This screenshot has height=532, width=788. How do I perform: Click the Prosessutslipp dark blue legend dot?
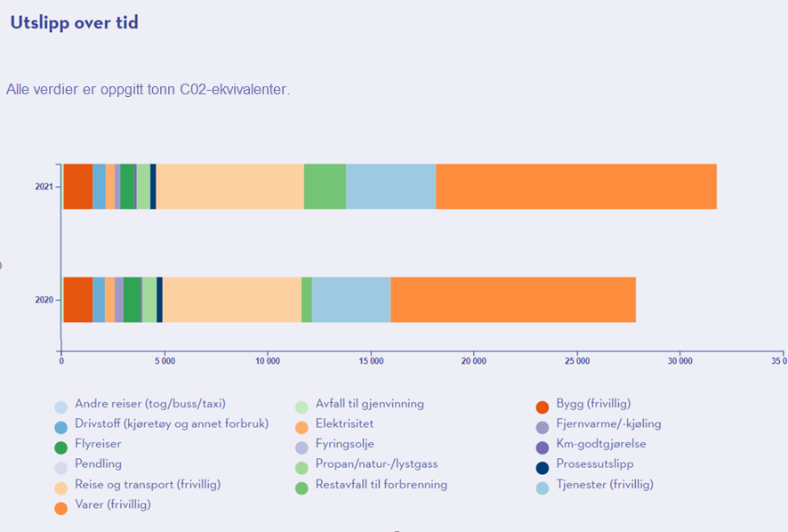[x=542, y=466]
